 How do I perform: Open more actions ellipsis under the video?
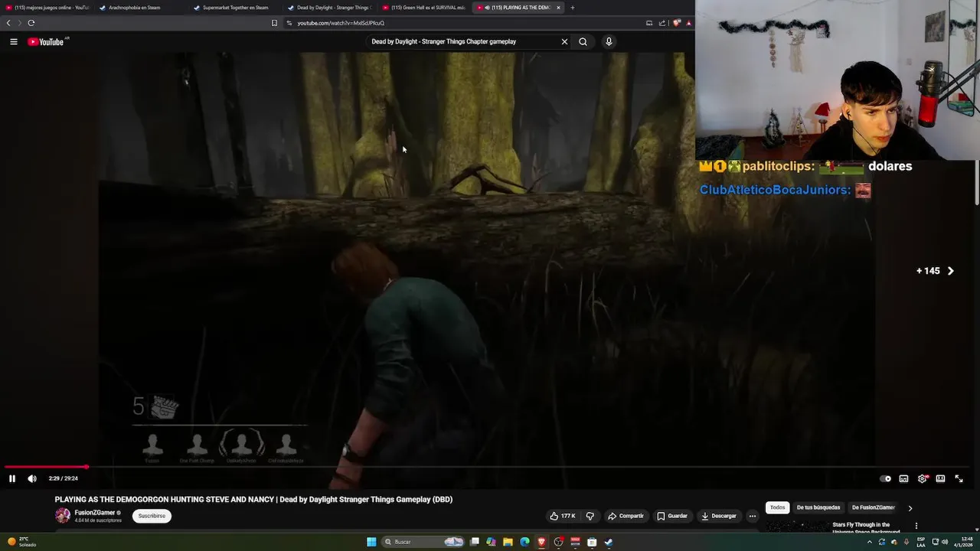tap(752, 516)
